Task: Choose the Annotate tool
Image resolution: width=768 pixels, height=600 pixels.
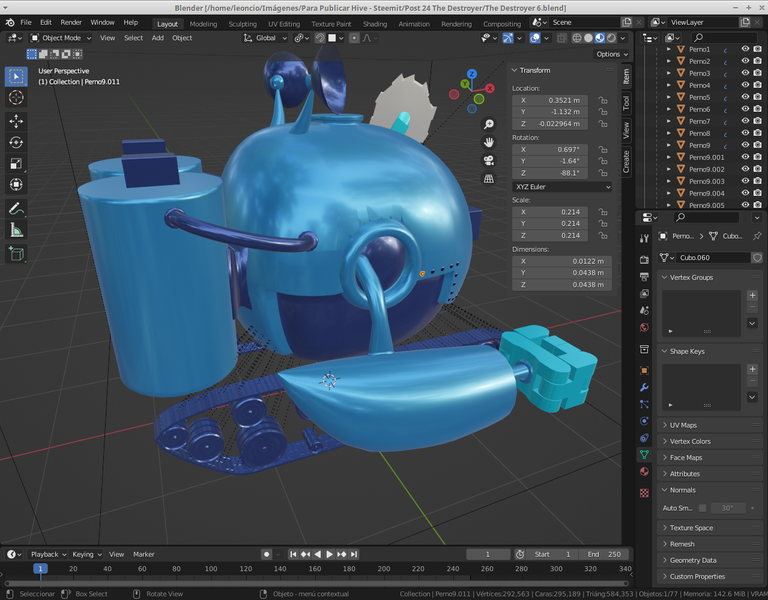Action: tap(16, 209)
